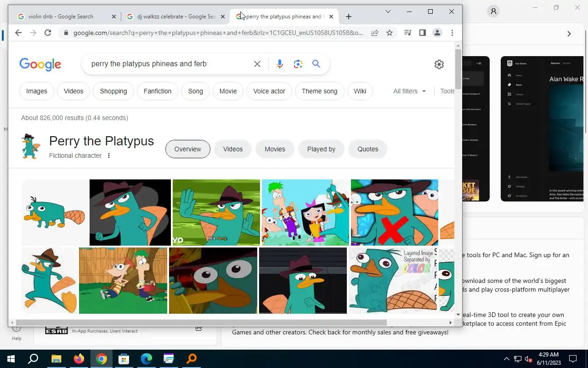The image size is (588, 368).
Task: Go back to the previous page
Action: coord(18,33)
